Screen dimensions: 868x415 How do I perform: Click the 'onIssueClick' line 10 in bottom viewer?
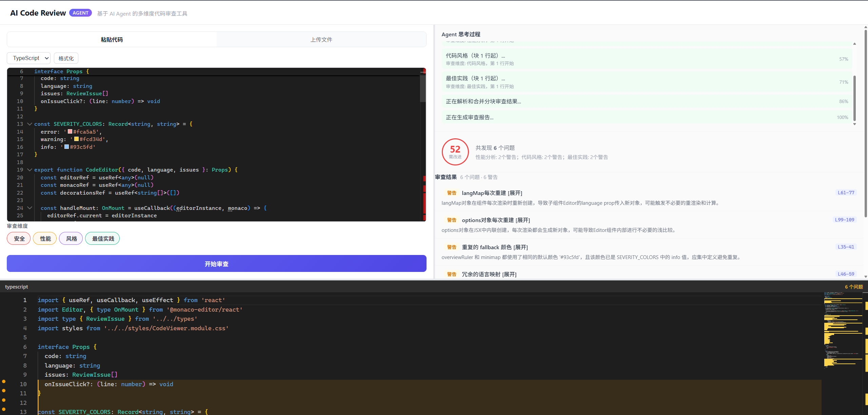click(x=109, y=384)
